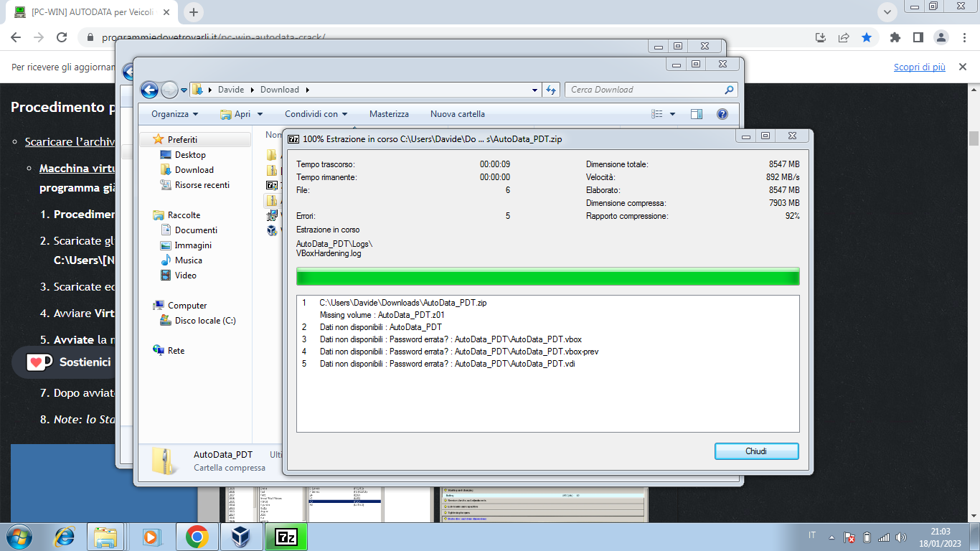
Task: Open Chrome side panel icon
Action: coord(918,37)
